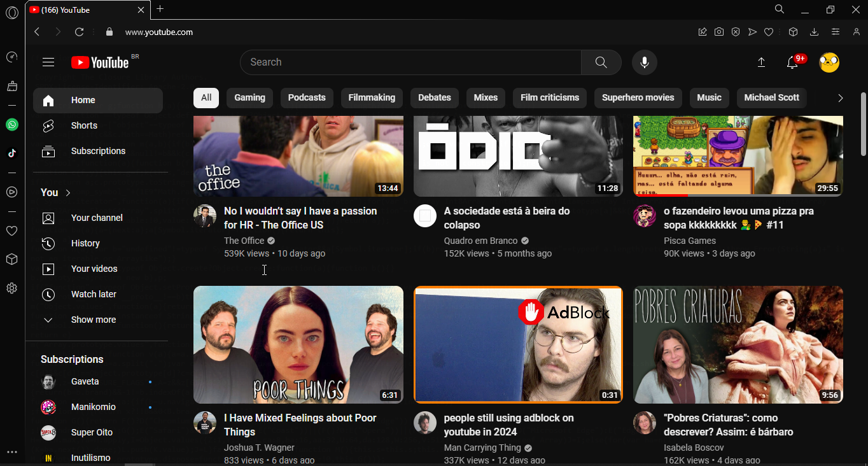Open bookmarks heart in Opera sidebar

click(12, 230)
